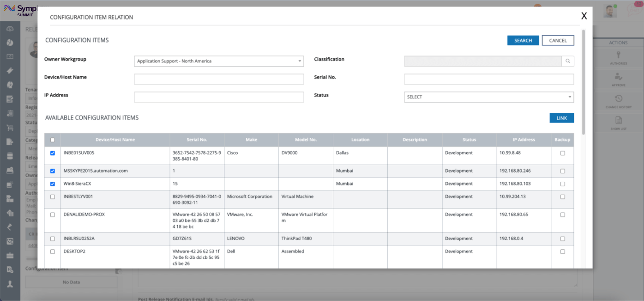Screen dimensions: 644x301
Task: Uncheck the Win8-SieraCX row checkbox
Action: tap(52, 184)
